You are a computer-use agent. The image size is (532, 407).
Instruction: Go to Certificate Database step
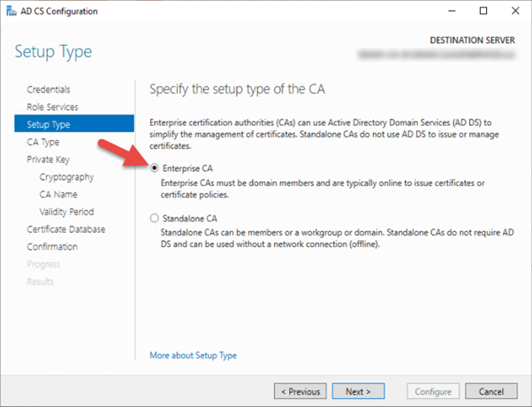[x=66, y=229]
